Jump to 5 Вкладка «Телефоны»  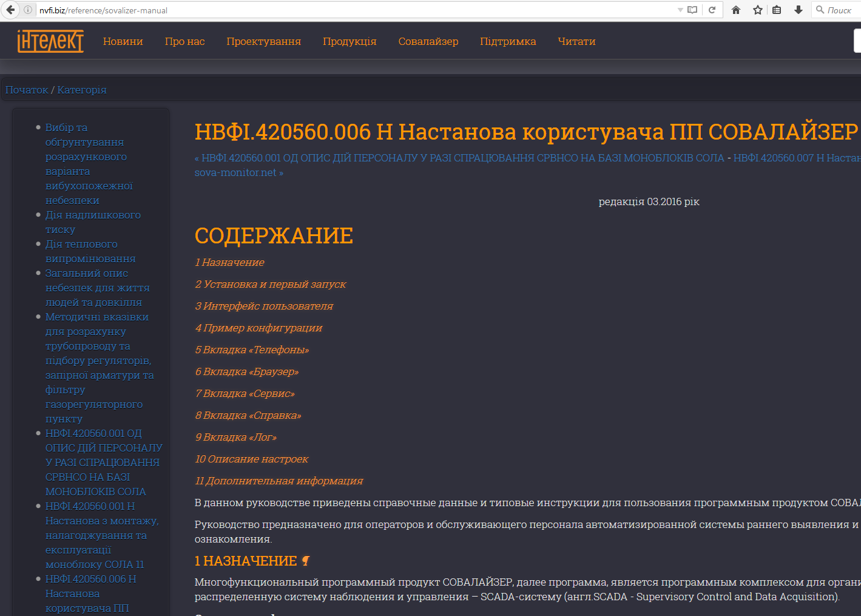coord(252,350)
